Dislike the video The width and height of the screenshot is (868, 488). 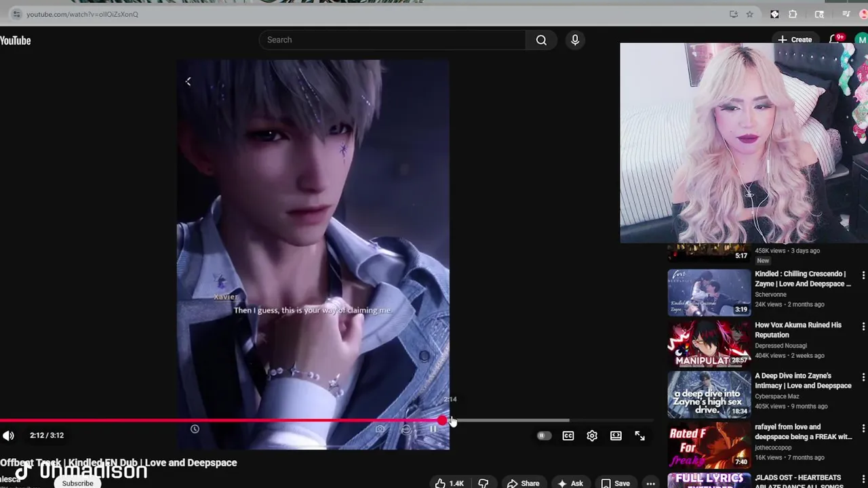point(484,483)
